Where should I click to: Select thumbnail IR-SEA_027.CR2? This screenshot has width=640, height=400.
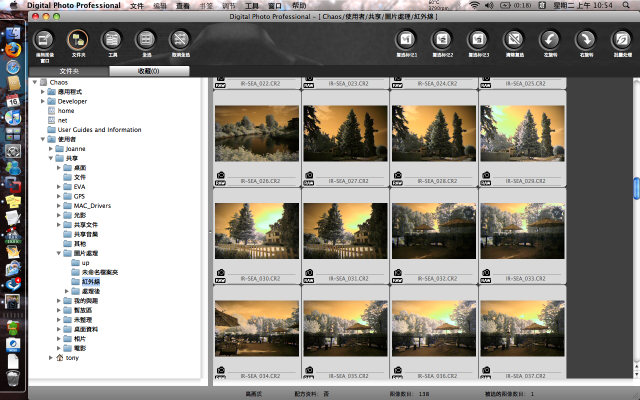click(345, 133)
